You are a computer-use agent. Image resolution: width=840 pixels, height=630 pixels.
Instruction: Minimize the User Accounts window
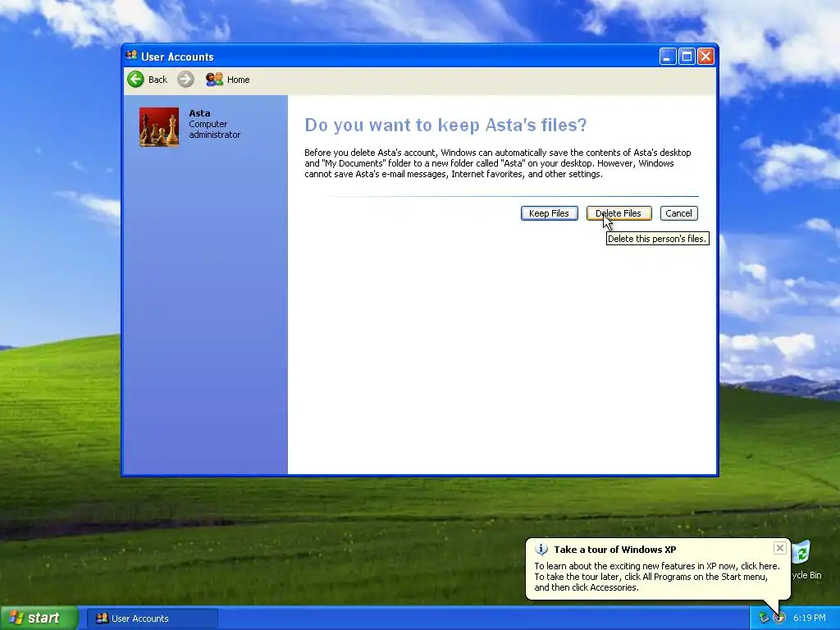click(x=668, y=57)
